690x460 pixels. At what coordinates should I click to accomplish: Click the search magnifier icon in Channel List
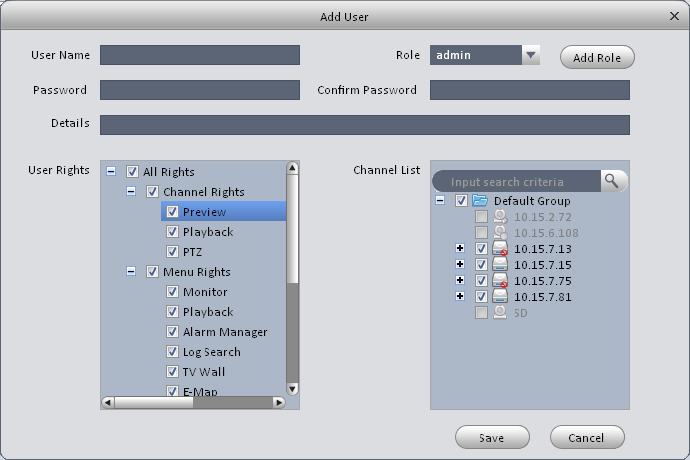pyautogui.click(x=612, y=181)
